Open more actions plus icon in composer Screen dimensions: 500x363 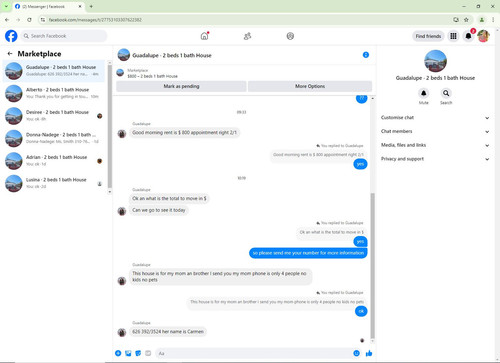tap(118, 353)
